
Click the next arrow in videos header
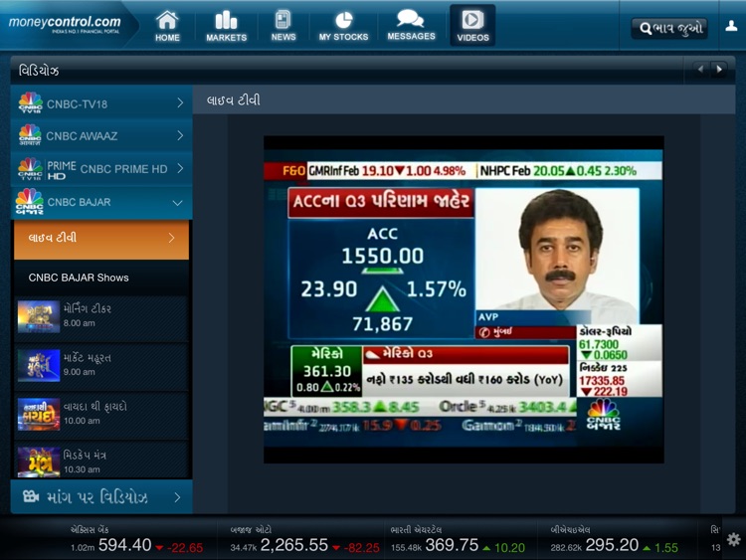(x=719, y=70)
